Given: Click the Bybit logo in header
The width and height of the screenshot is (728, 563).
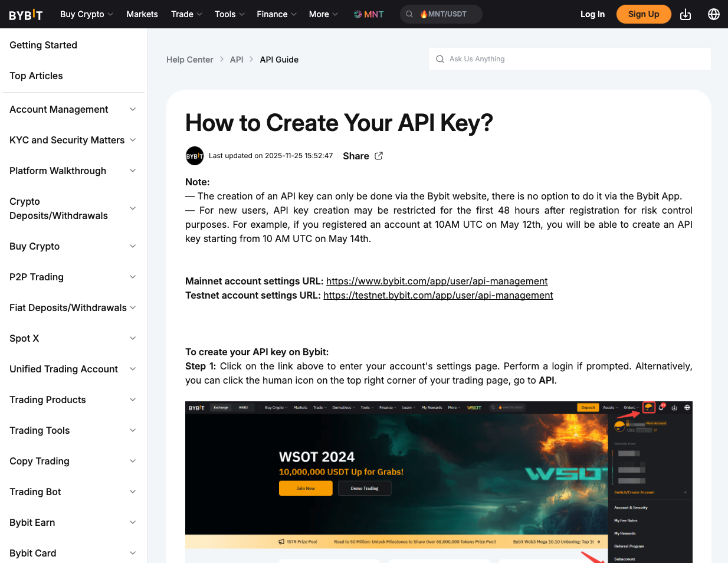Looking at the screenshot, I should point(26,15).
